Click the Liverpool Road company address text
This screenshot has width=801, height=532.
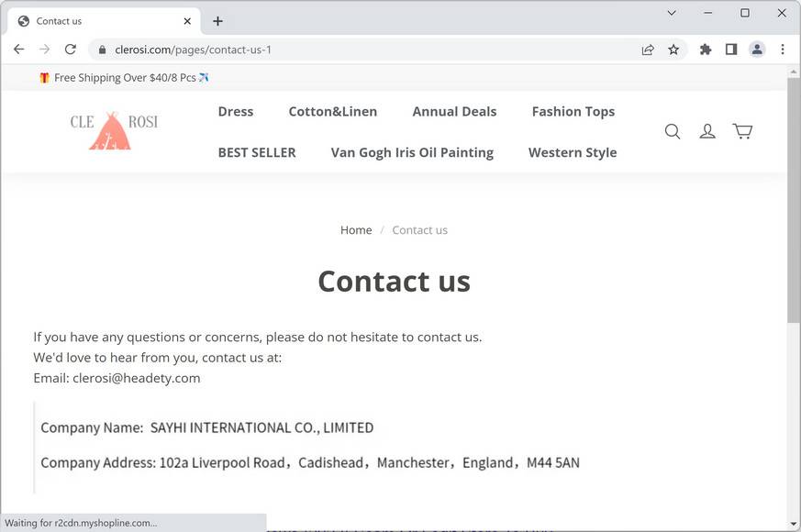pyautogui.click(x=370, y=463)
